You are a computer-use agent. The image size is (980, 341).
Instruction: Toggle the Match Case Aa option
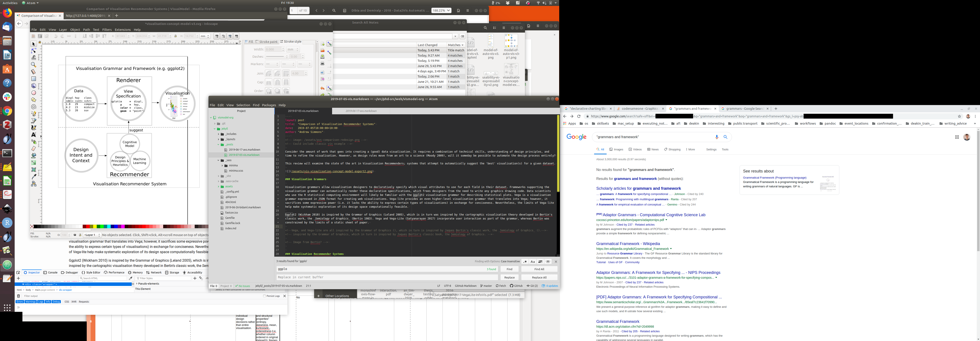coord(533,262)
